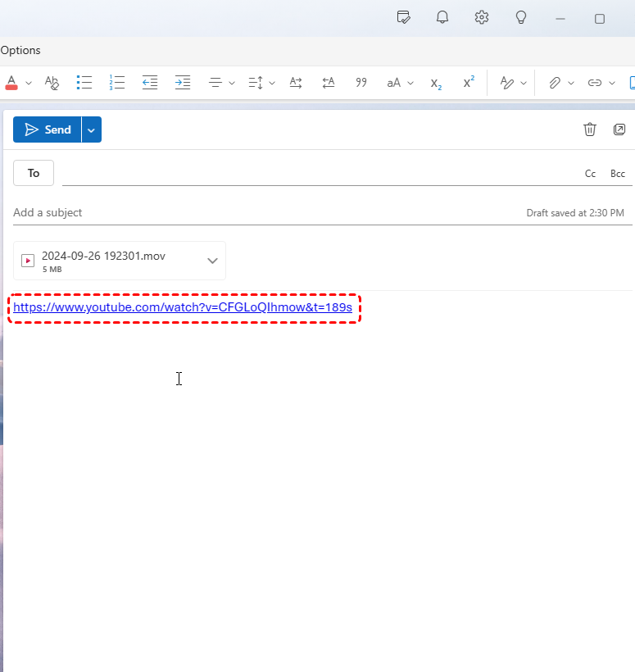635x672 pixels.
Task: Open the Send options dropdown
Action: point(91,129)
